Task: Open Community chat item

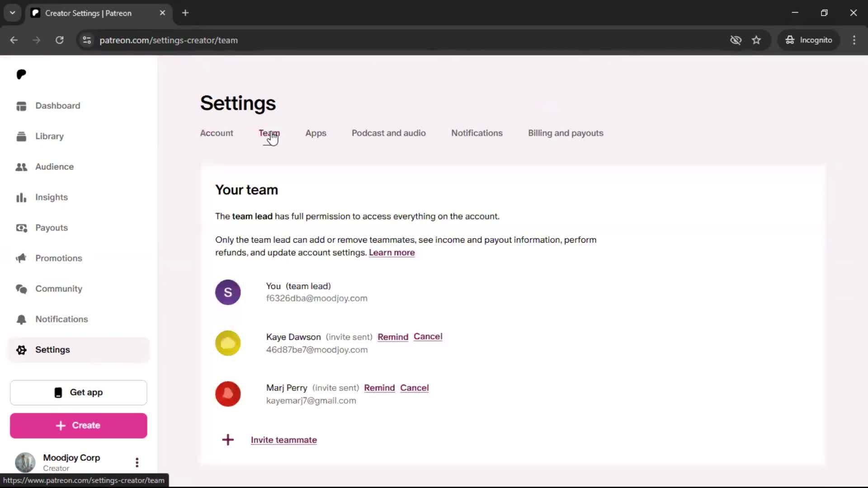Action: tap(58, 289)
